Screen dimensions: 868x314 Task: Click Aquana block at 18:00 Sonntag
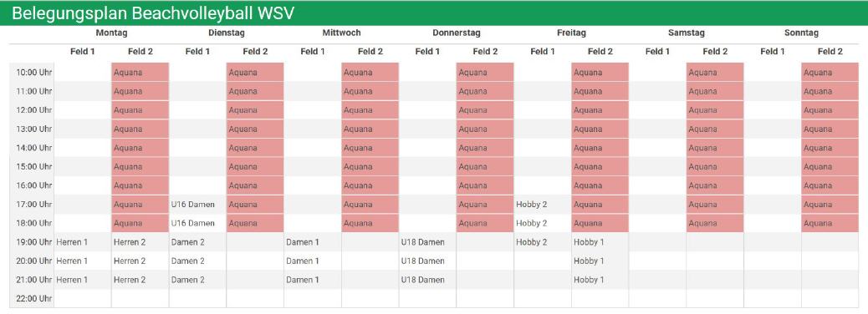[830, 223]
